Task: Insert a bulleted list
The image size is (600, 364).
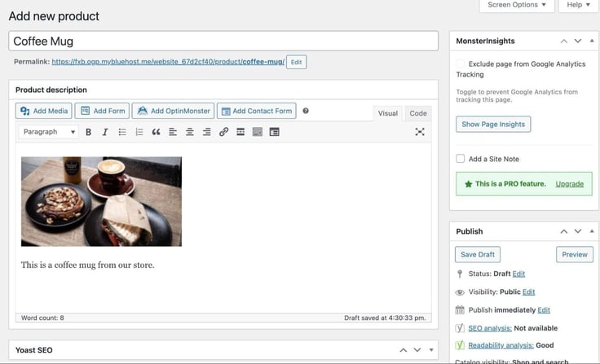Action: click(122, 132)
